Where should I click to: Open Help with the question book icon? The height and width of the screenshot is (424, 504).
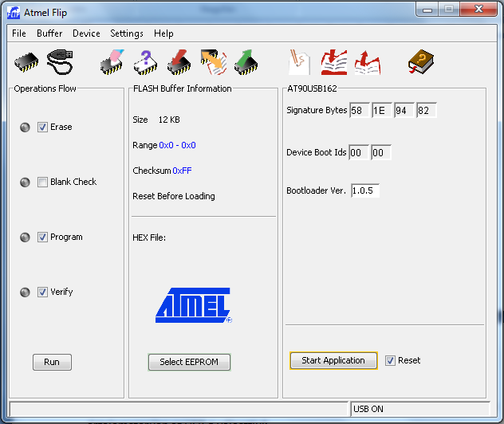(x=421, y=61)
